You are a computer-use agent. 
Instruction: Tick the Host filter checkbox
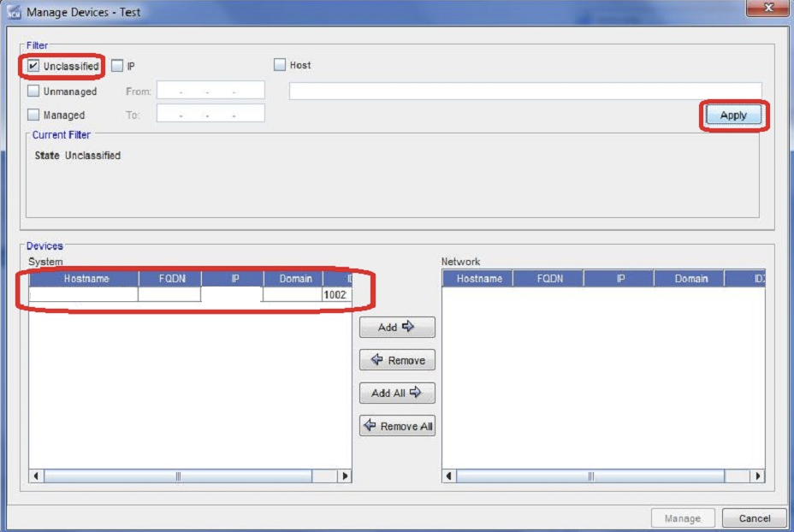tap(280, 65)
